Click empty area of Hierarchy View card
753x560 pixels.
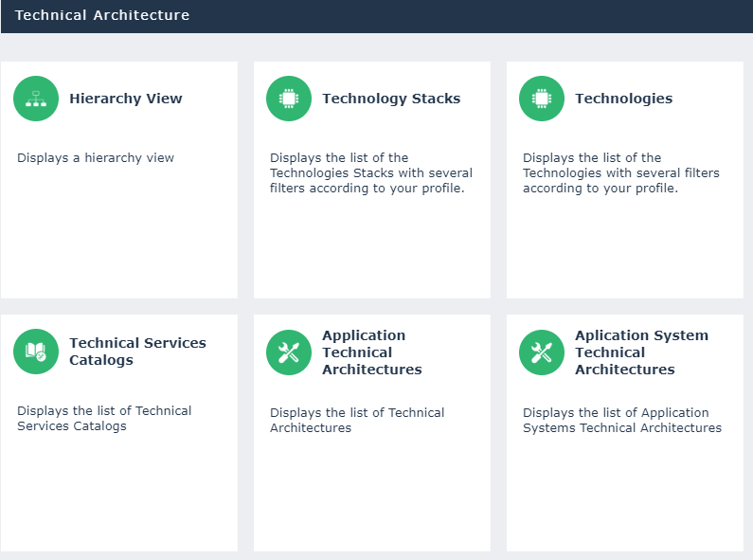point(118,237)
